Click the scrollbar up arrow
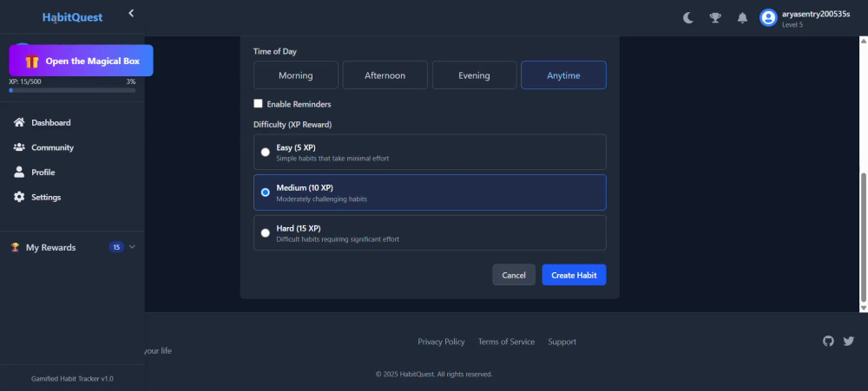The image size is (868, 391). pos(863,41)
